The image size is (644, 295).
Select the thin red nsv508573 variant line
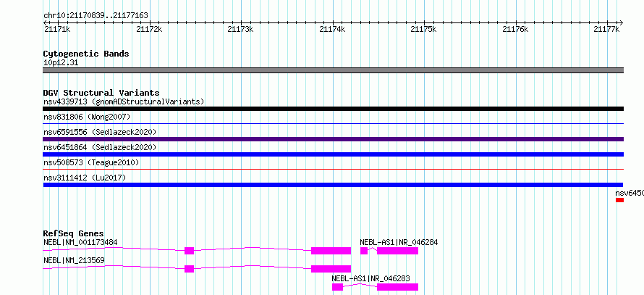pos(334,169)
